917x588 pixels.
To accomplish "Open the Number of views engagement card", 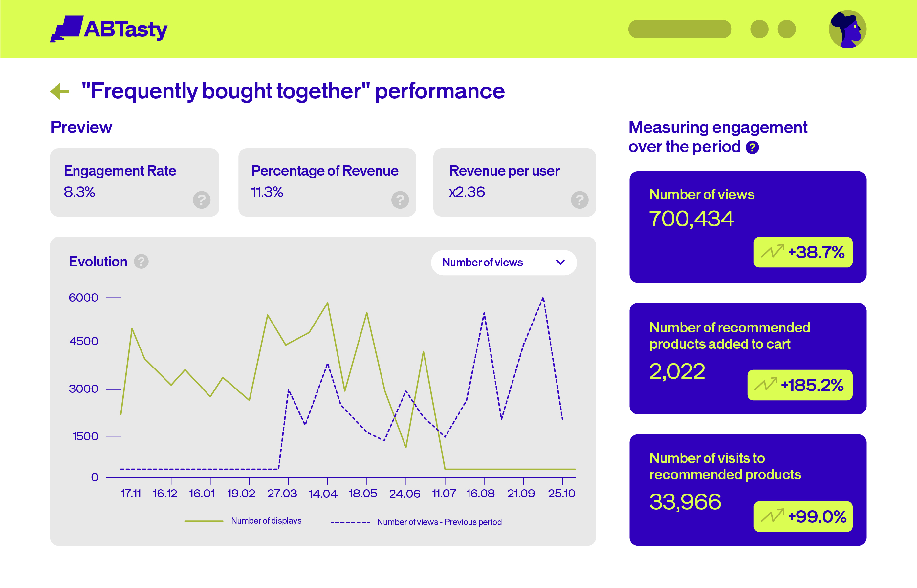I will 748,227.
